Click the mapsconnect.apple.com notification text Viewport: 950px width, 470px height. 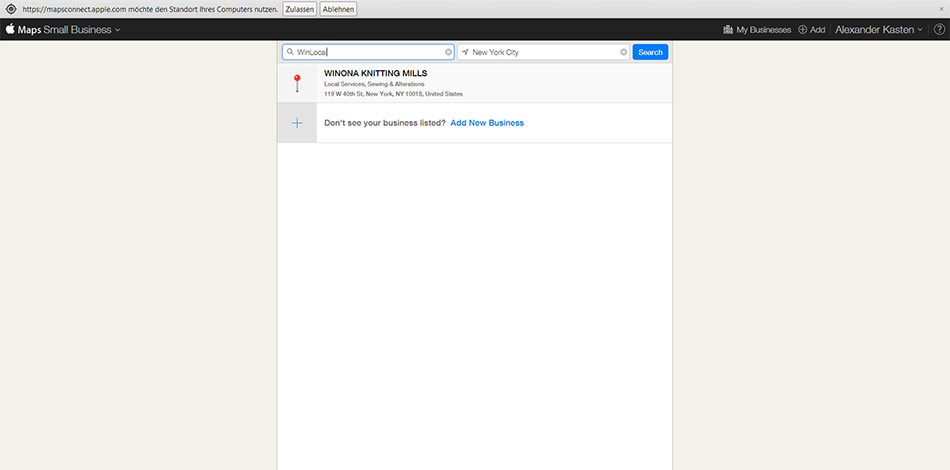pos(151,9)
